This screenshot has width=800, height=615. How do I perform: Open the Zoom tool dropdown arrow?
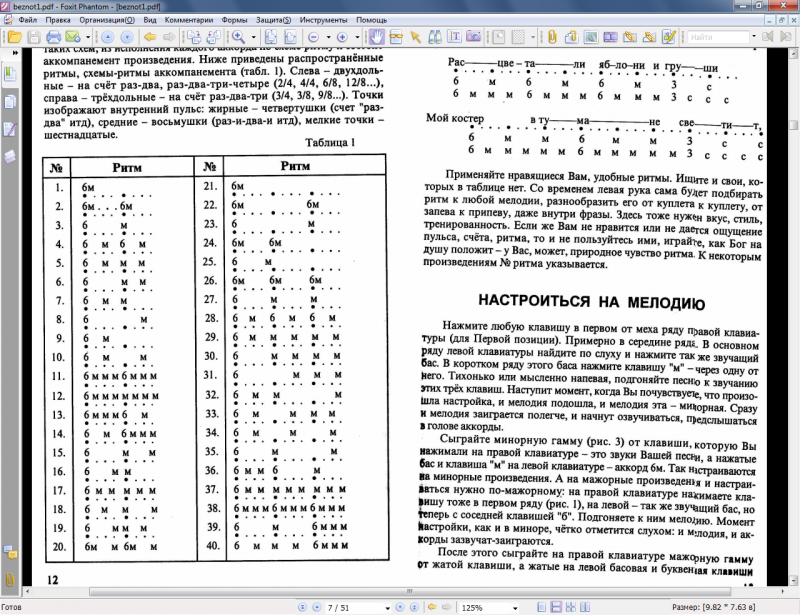(253, 37)
